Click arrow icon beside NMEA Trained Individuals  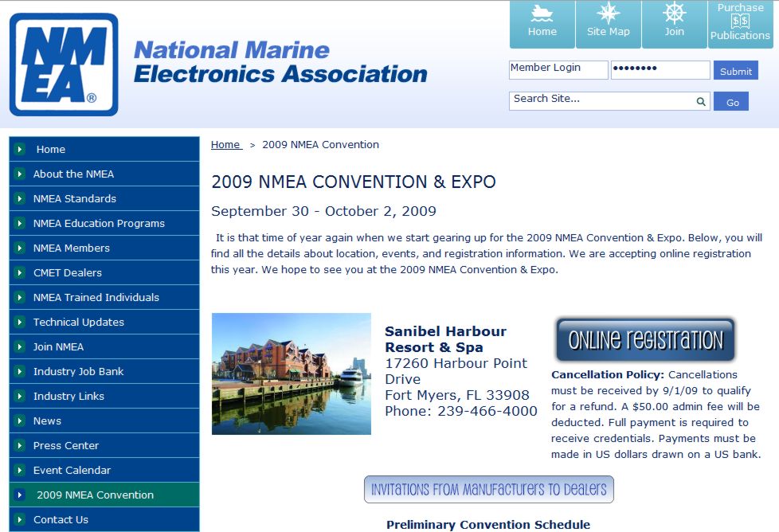point(20,297)
